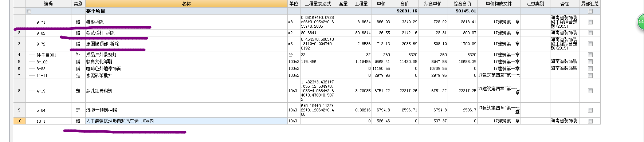Select code cell 补子目001
Image resolution: width=644 pixels, height=142 pixels.
48,55
